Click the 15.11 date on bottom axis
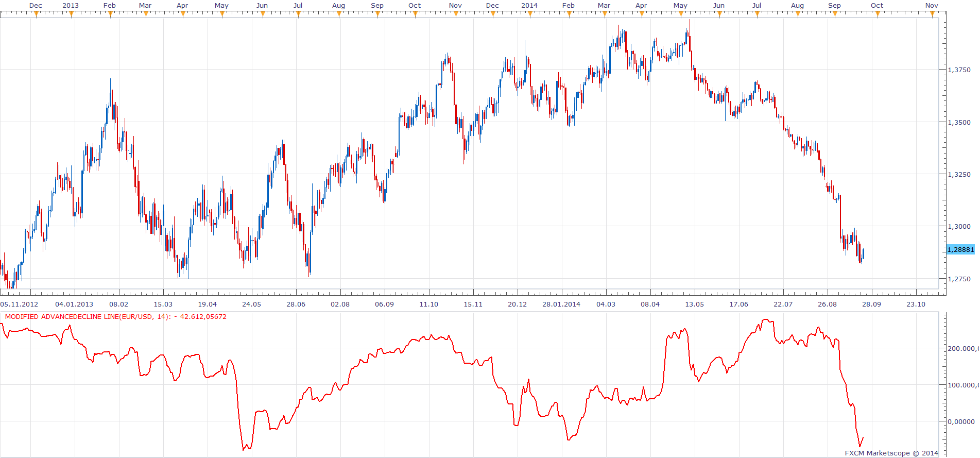The width and height of the screenshot is (980, 458). 473,304
